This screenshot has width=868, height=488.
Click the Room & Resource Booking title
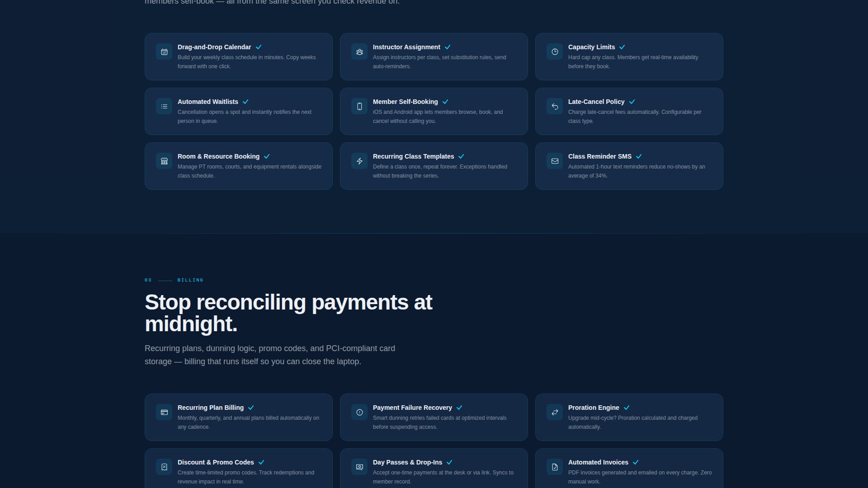[x=218, y=156]
